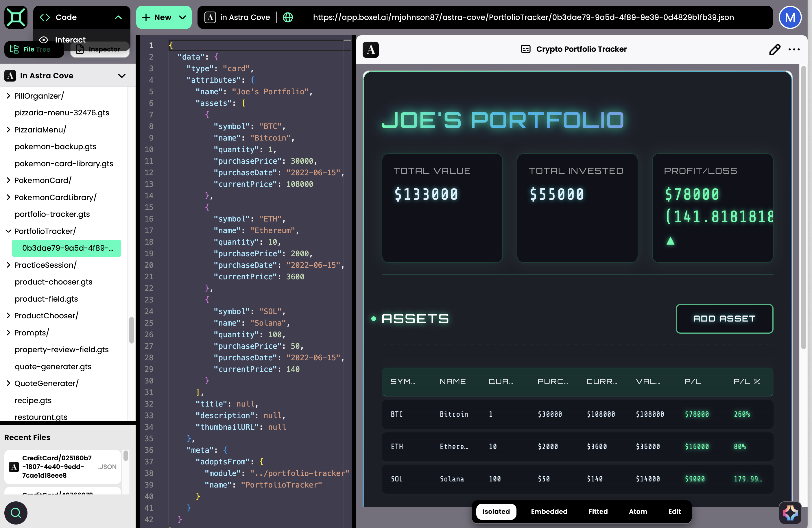This screenshot has width=812, height=528.
Task: Select the Edit format
Action: point(674,511)
